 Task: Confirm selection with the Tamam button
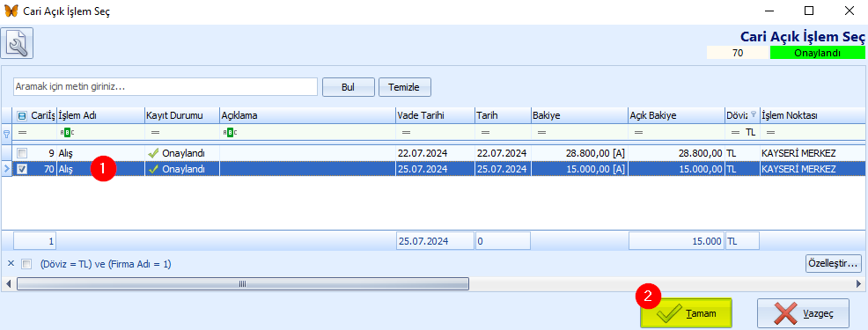coord(687,313)
